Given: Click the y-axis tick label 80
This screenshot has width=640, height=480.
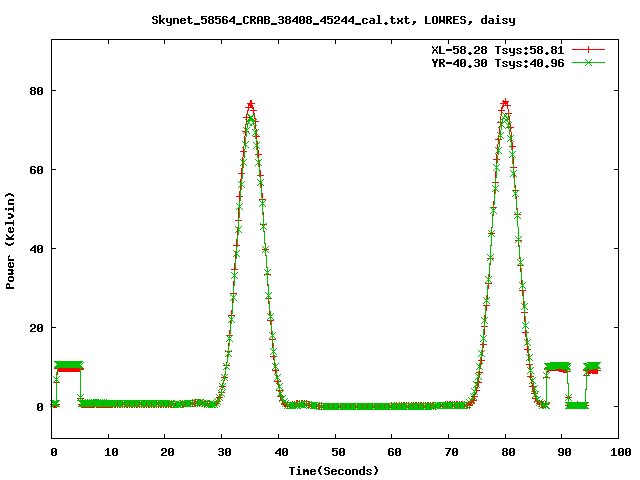Looking at the screenshot, I should coord(36,91).
